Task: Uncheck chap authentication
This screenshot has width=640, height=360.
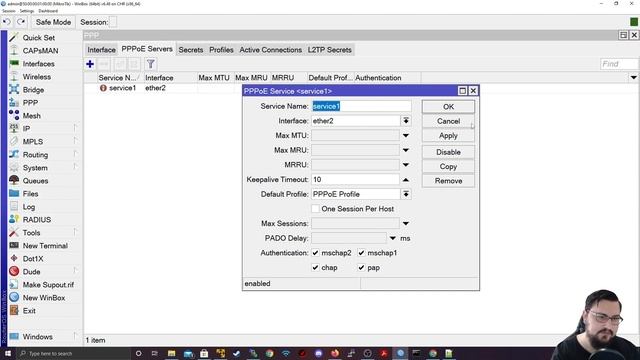Action: 315,268
